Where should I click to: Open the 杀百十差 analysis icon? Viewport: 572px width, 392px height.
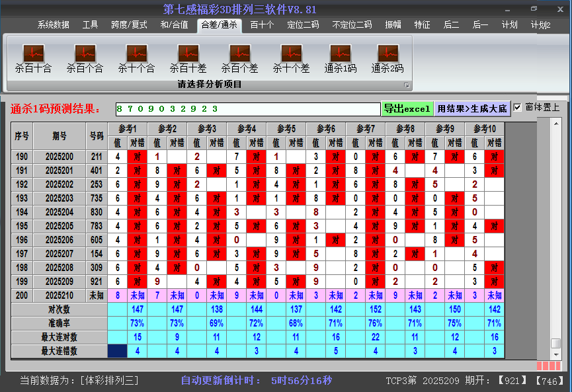(x=188, y=58)
